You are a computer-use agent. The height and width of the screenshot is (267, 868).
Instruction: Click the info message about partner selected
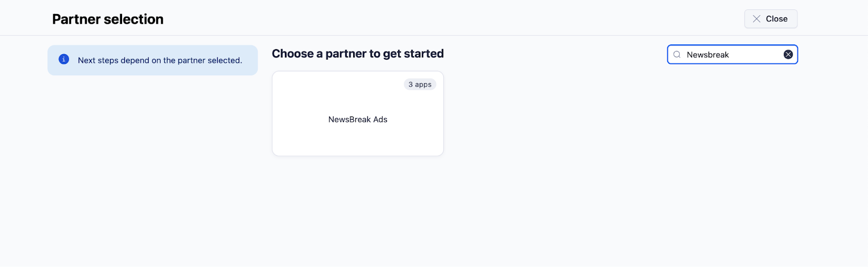(x=160, y=60)
